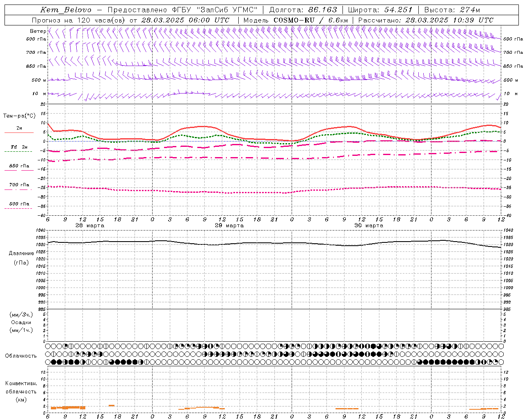Click the 29 марта date label
The height and width of the screenshot is (420, 525).
229,226
